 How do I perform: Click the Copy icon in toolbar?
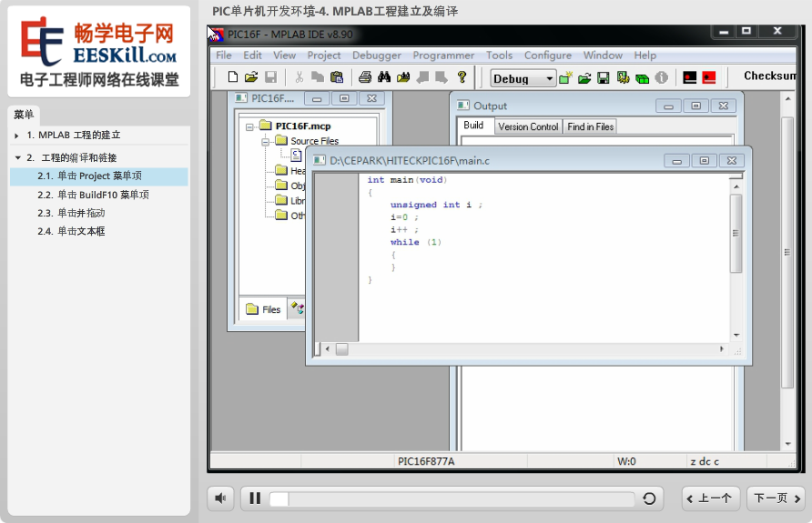[318, 77]
